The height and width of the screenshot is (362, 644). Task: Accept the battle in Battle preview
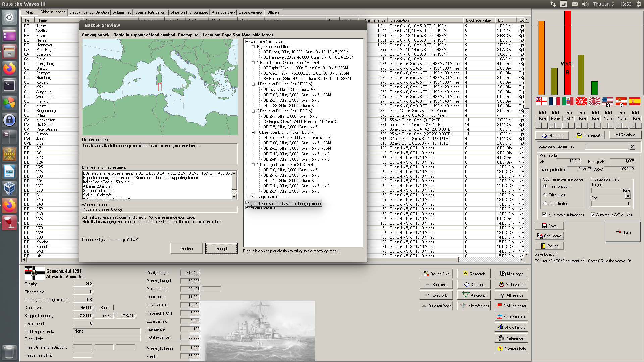tap(221, 248)
